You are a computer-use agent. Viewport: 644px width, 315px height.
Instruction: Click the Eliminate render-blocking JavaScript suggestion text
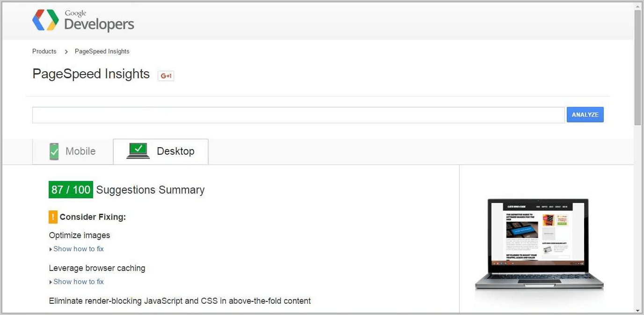pyautogui.click(x=180, y=300)
